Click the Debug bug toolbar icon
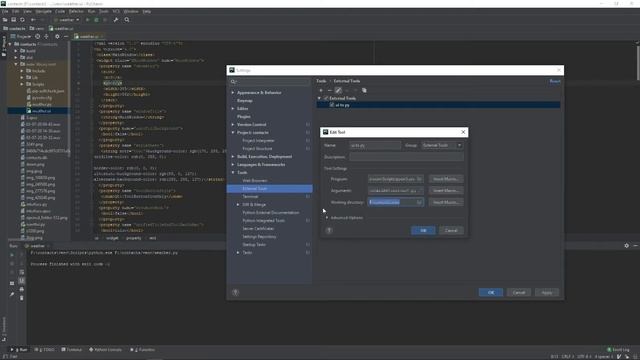Screen dimensions: 640x360 click(x=96, y=20)
